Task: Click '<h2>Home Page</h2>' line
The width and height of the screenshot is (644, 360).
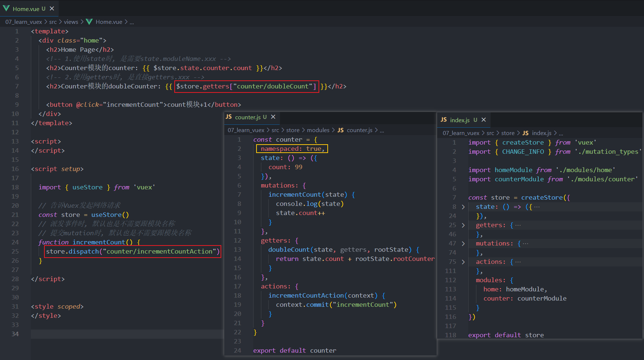Action: click(80, 50)
